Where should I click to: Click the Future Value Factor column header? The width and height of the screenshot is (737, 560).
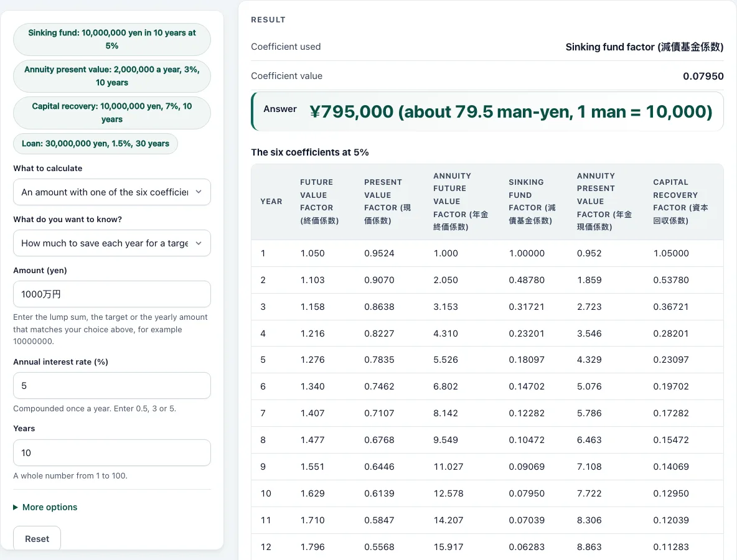319,201
